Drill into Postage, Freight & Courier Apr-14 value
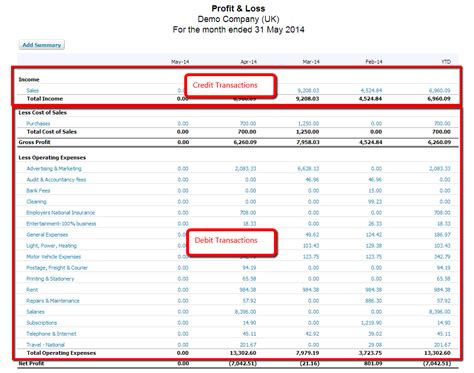The image size is (474, 373). [249, 268]
